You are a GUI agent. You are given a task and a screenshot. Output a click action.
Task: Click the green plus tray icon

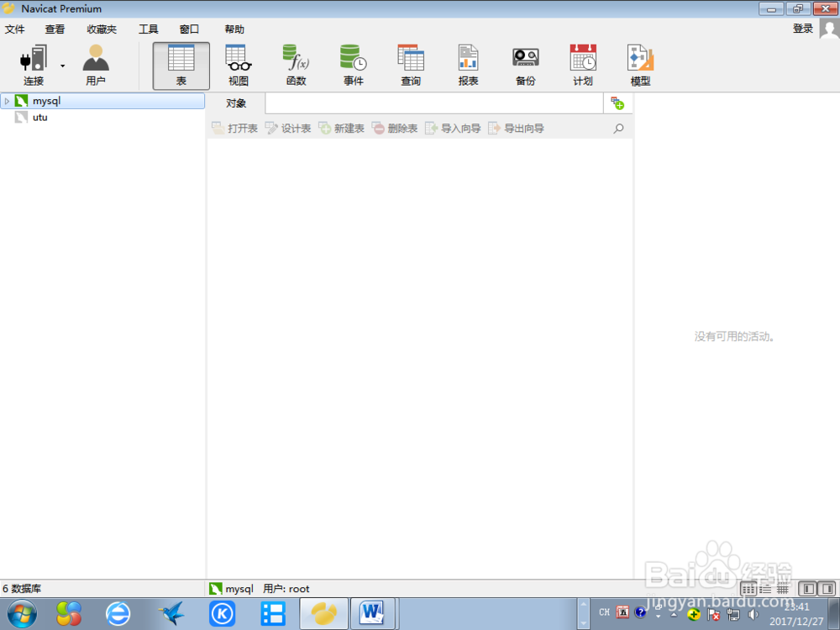[x=694, y=615]
